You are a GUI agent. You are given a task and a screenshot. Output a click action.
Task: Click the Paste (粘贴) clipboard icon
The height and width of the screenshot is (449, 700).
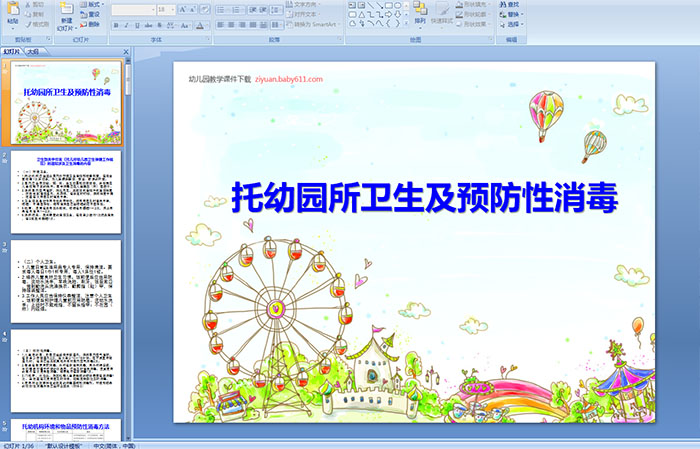pos(13,9)
